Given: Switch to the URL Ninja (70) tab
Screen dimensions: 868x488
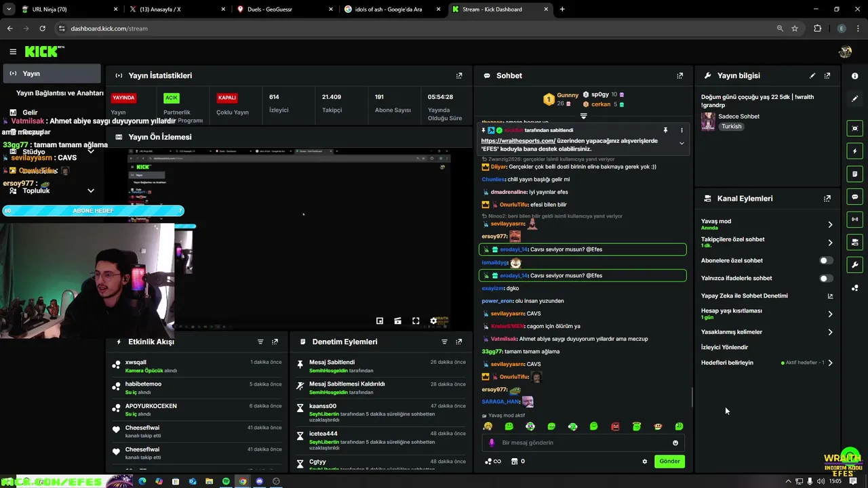Looking at the screenshot, I should click(68, 9).
